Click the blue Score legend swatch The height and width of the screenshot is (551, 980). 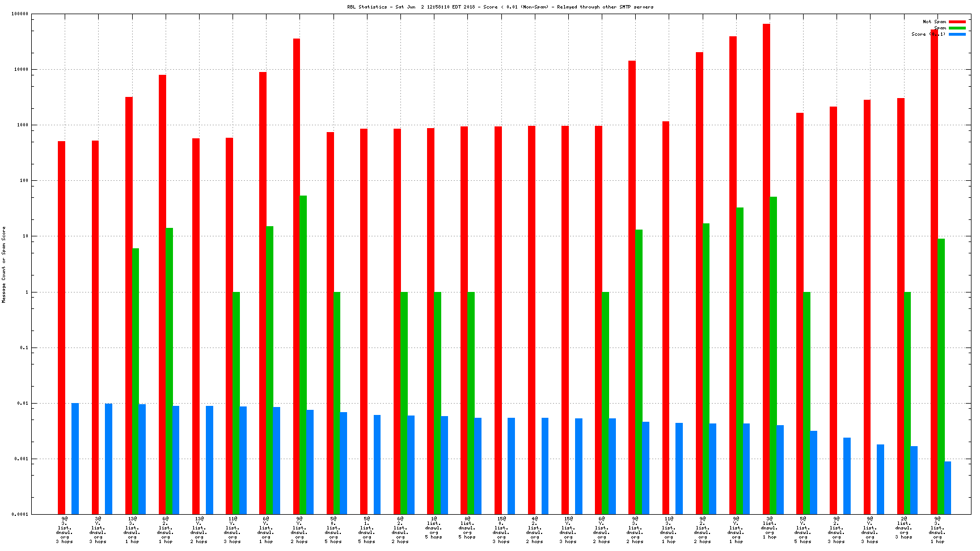(x=957, y=34)
